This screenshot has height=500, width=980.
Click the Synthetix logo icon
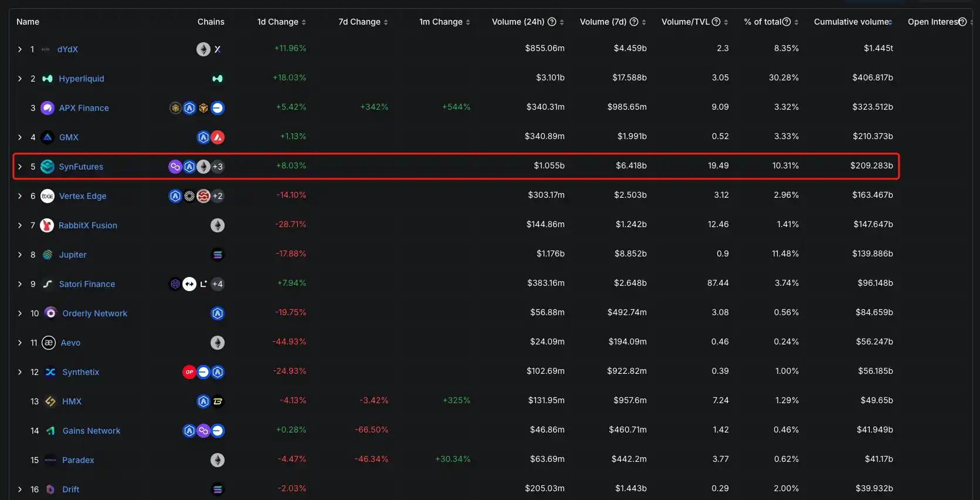click(x=50, y=372)
